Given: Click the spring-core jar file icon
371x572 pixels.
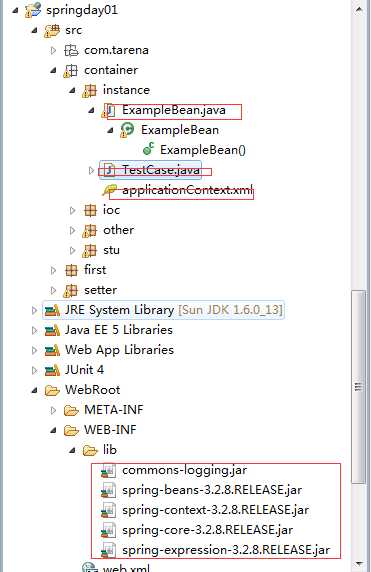Looking at the screenshot, I should [108, 530].
